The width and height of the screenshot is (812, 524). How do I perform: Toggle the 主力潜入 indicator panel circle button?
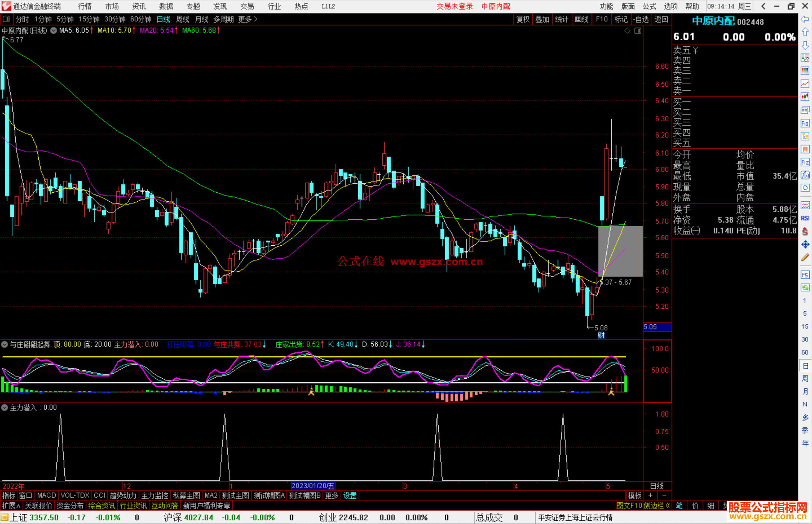click(x=5, y=407)
